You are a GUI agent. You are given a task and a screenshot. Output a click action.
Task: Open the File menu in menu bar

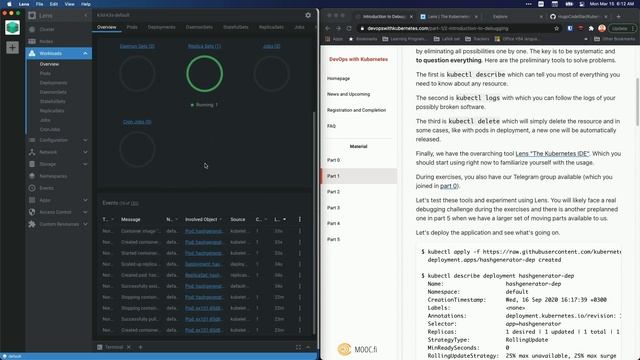[x=39, y=4]
